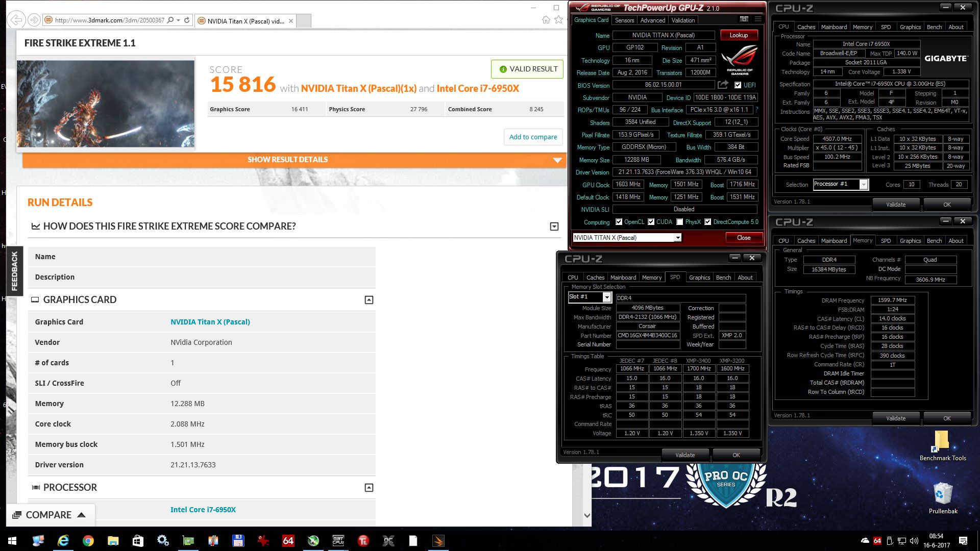Open Mainboard tab in SPD CPU-Z window
Screen dimensions: 980x551
(x=623, y=278)
